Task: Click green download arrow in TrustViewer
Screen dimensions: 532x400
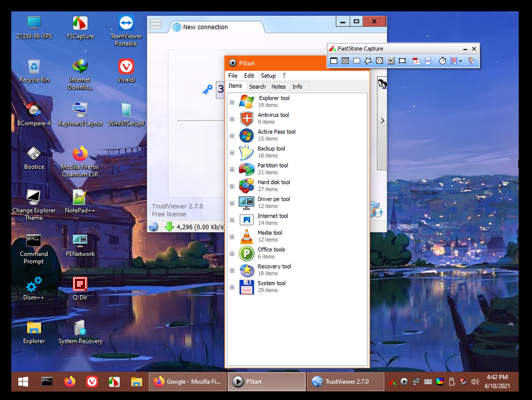Action: pos(169,226)
